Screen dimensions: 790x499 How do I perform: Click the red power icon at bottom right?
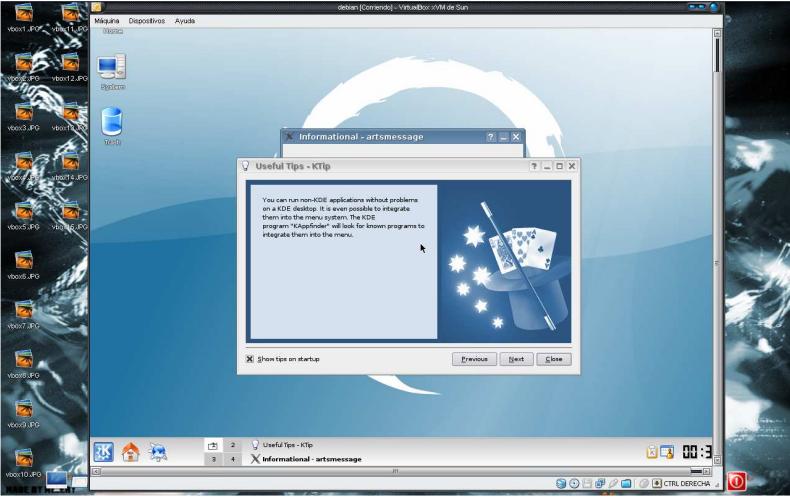point(737,481)
